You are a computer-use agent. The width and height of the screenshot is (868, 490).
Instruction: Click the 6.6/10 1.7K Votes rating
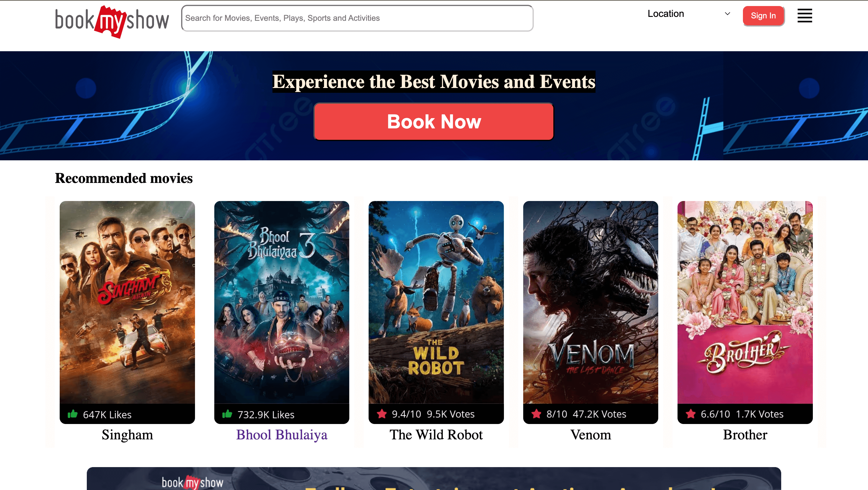click(x=742, y=414)
